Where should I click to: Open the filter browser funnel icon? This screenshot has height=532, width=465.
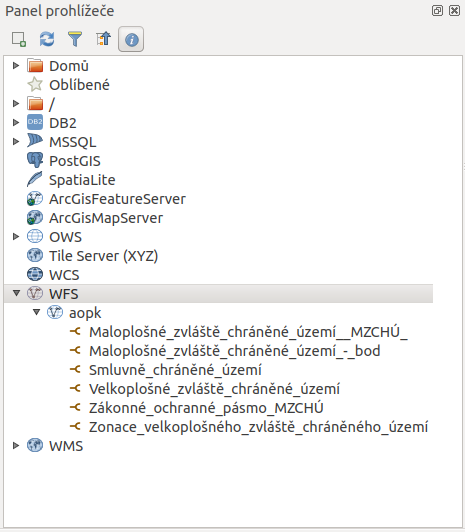pyautogui.click(x=75, y=39)
